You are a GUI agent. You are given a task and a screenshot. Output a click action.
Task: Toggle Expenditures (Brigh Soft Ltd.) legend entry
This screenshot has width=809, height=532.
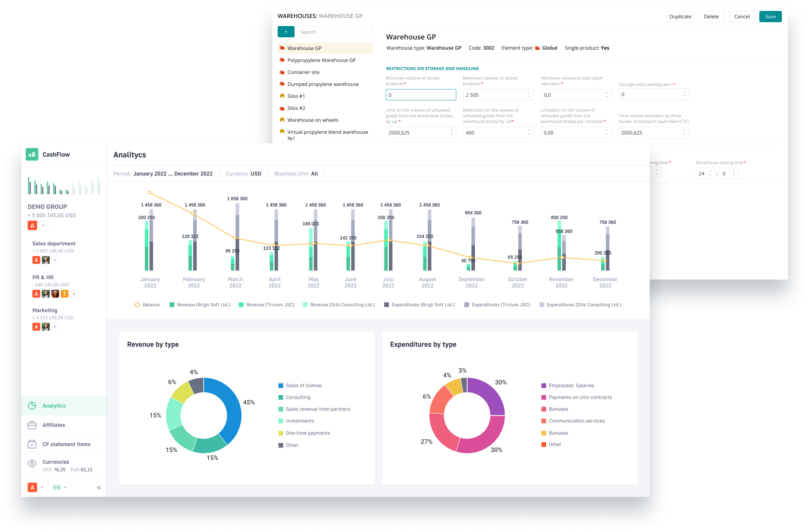tap(419, 305)
